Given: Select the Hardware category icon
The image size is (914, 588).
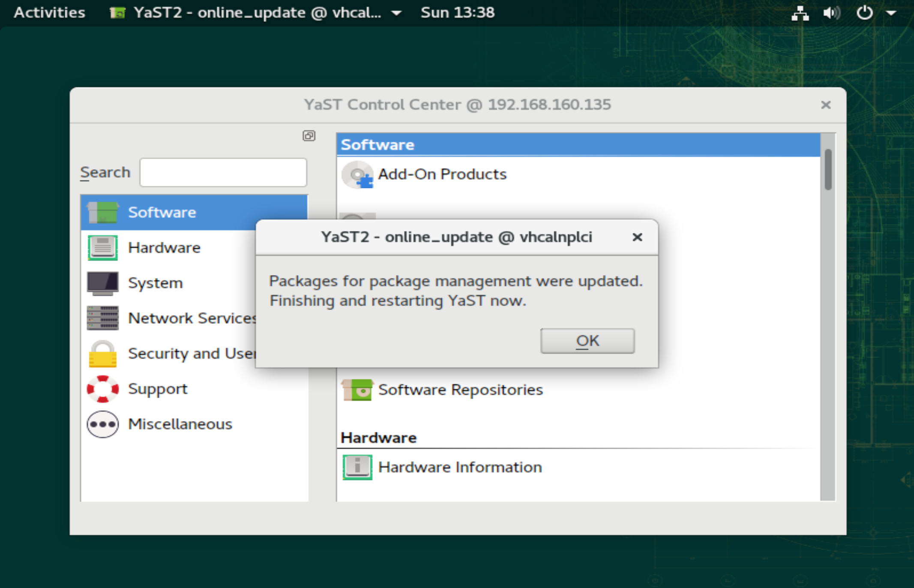Looking at the screenshot, I should 102,248.
